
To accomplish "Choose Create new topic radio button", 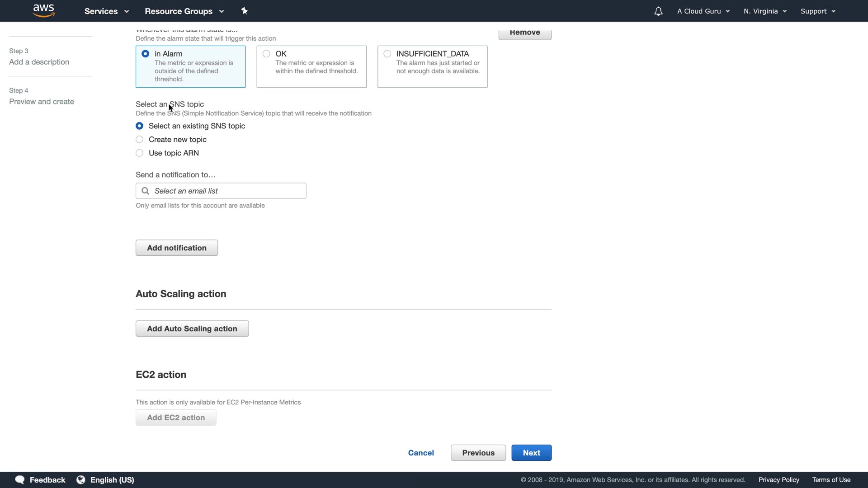I will [x=140, y=140].
